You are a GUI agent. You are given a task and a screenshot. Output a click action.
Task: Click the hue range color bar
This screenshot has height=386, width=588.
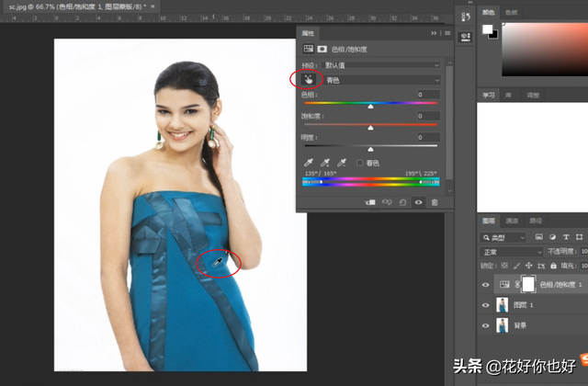coord(371,182)
